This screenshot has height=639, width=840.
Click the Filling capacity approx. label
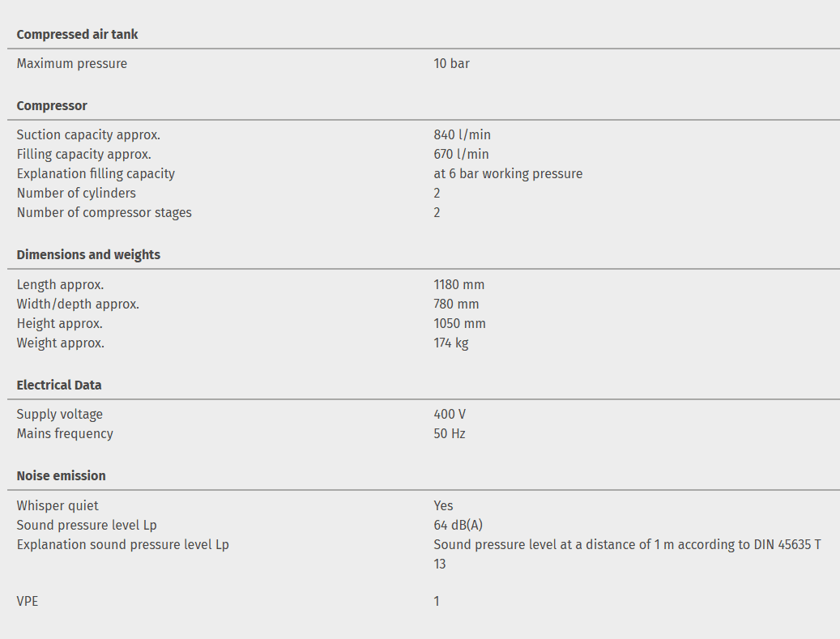pyautogui.click(x=83, y=154)
